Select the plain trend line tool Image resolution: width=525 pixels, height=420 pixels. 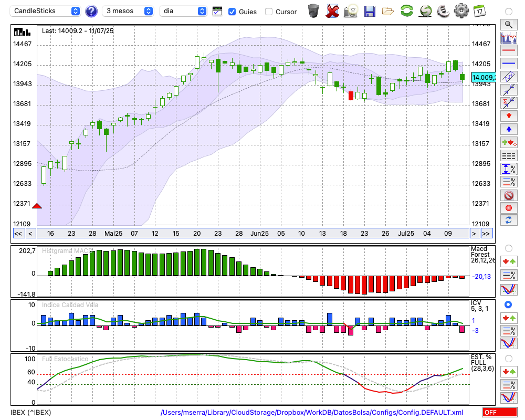coord(509,90)
